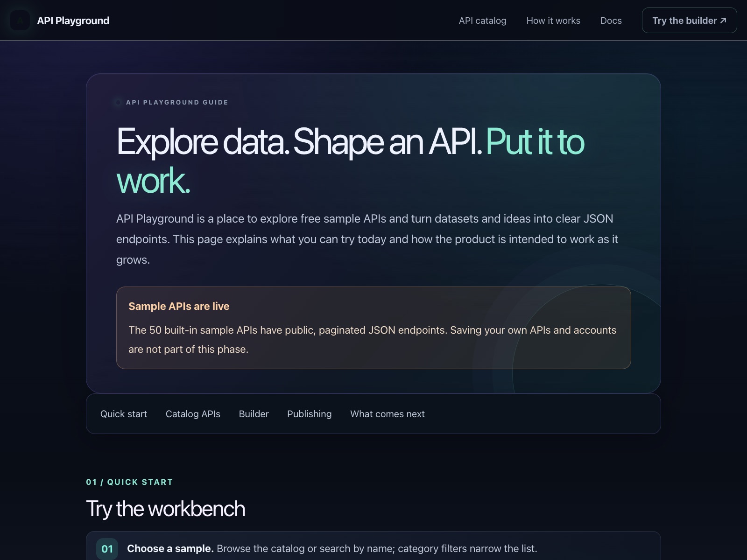
Task: Click the 01 / QUICK START label
Action: tap(129, 482)
